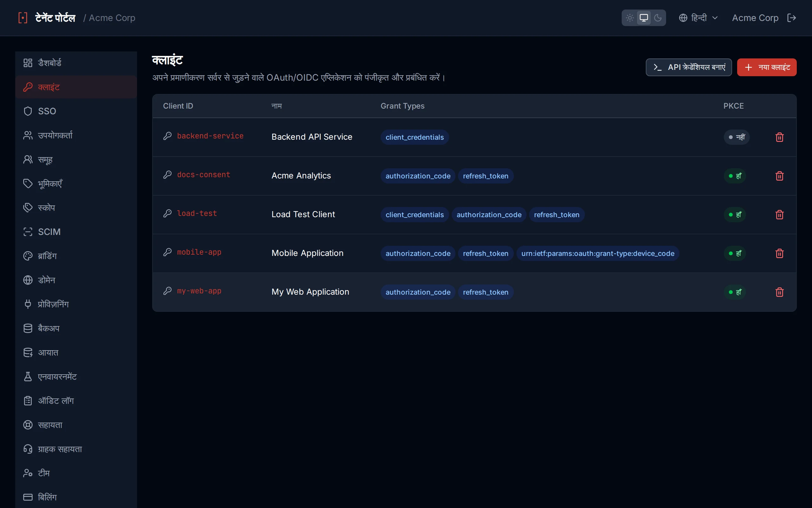Click the PKCE column header
Viewport: 812px width, 508px height.
click(x=733, y=106)
